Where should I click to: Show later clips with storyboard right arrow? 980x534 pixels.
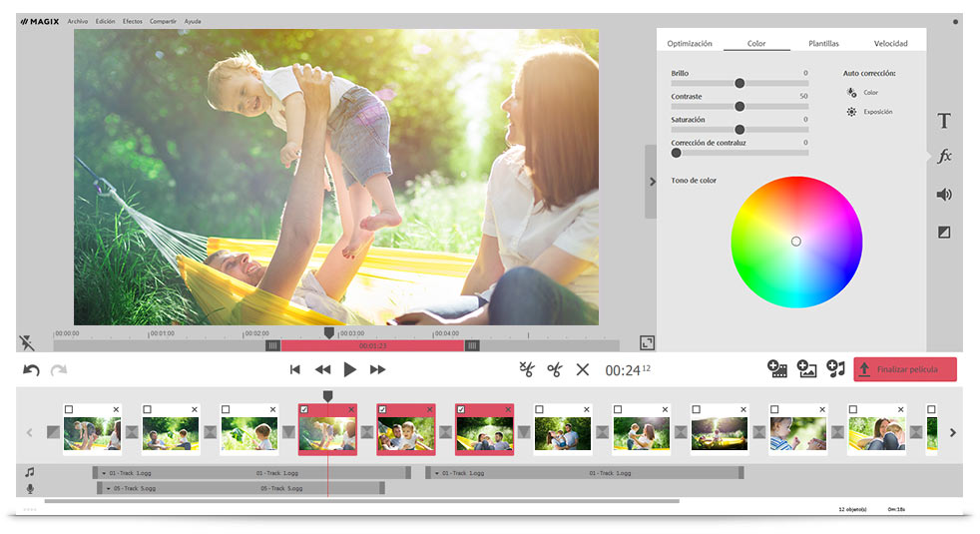click(x=952, y=432)
